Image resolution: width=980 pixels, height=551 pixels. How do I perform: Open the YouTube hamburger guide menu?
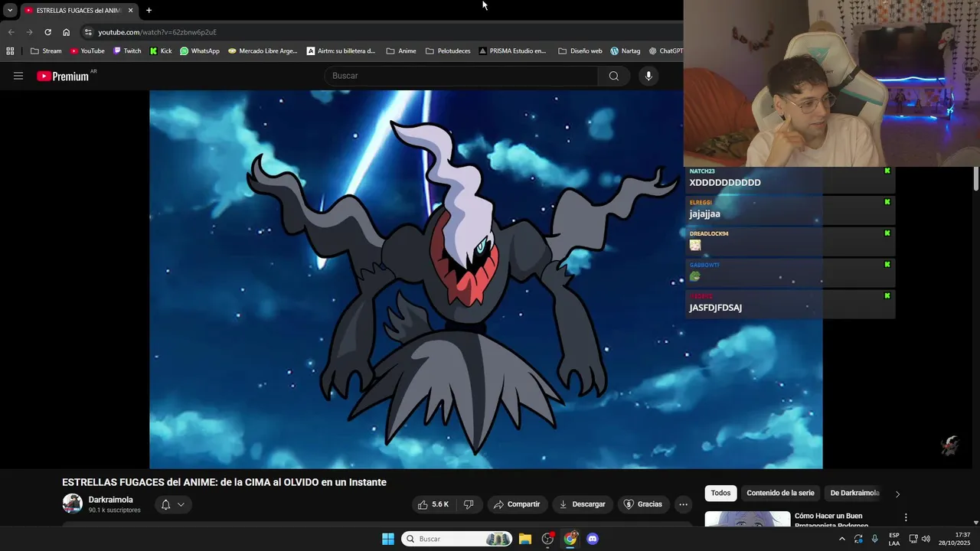coord(18,76)
